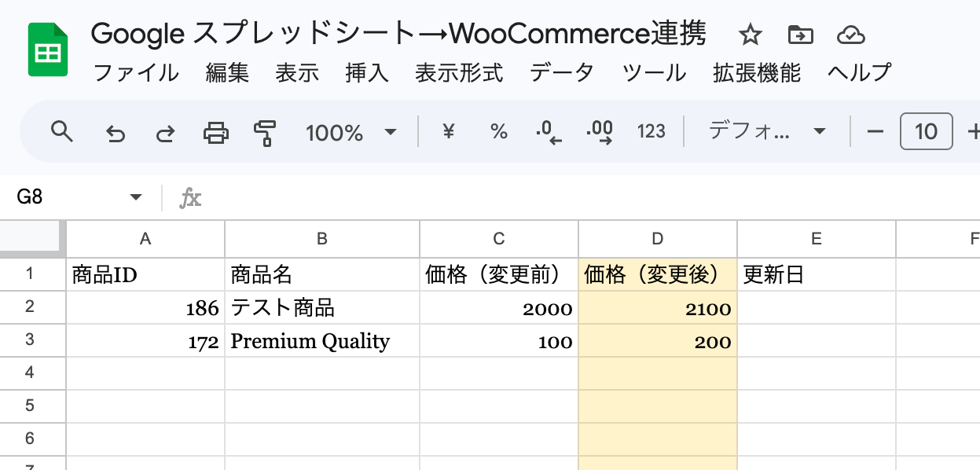
Task: Check the cloud save status icon
Action: click(850, 35)
